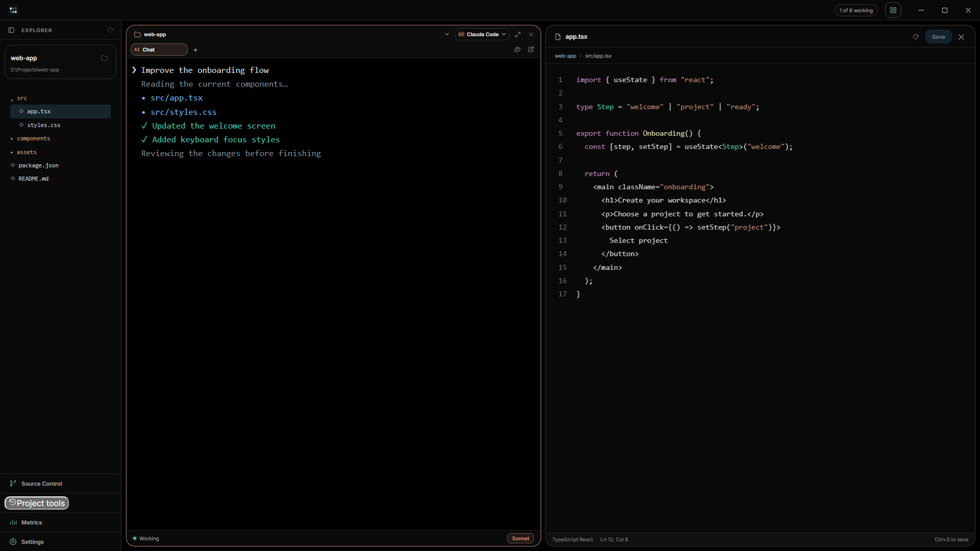This screenshot has height=551, width=980.
Task: Open src/app.tsx link in chat output
Action: click(x=177, y=98)
